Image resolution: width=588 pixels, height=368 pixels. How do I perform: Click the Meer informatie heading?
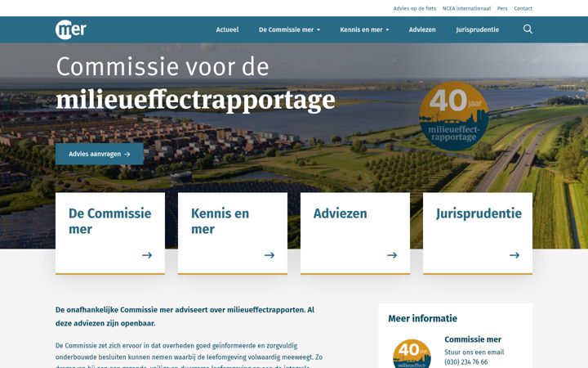[x=422, y=318]
